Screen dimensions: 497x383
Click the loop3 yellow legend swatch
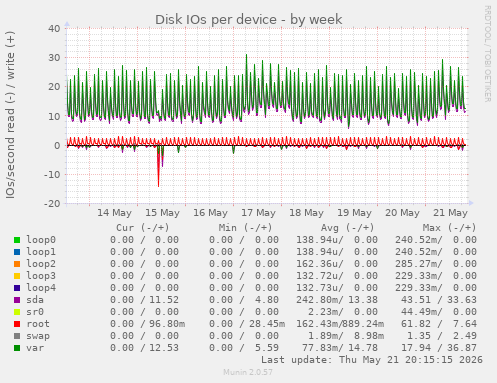click(17, 276)
